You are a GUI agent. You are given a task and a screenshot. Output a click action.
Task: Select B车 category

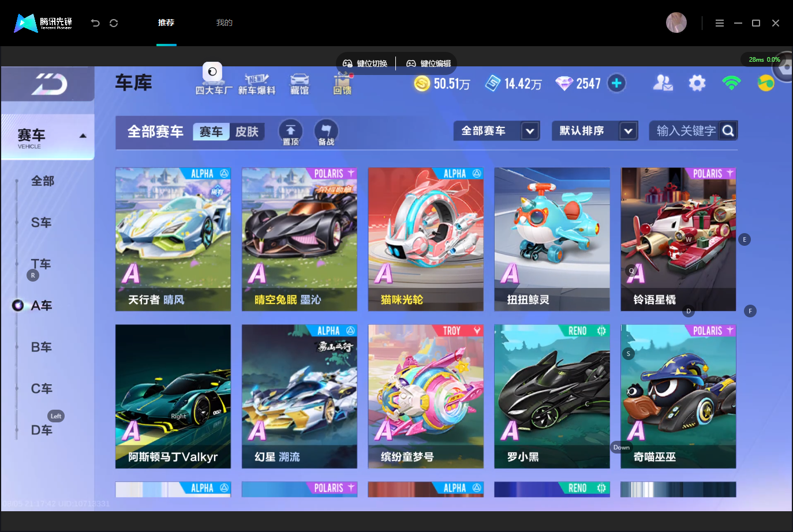(x=42, y=347)
